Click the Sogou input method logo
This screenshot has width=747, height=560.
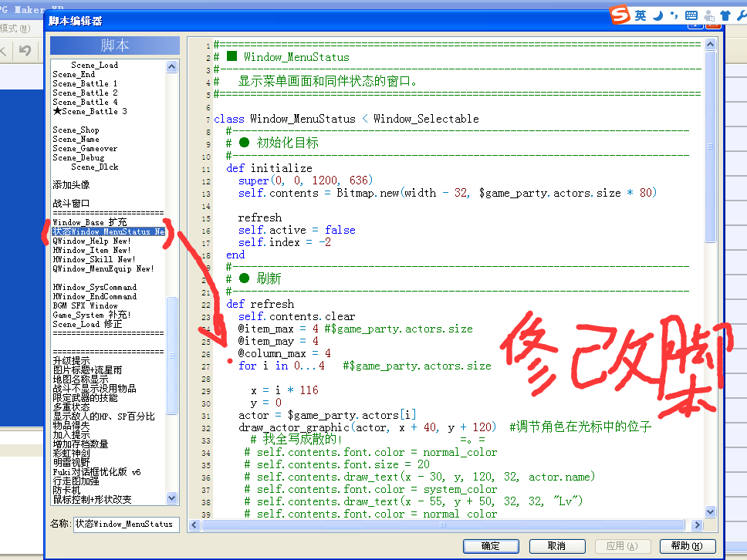[620, 15]
